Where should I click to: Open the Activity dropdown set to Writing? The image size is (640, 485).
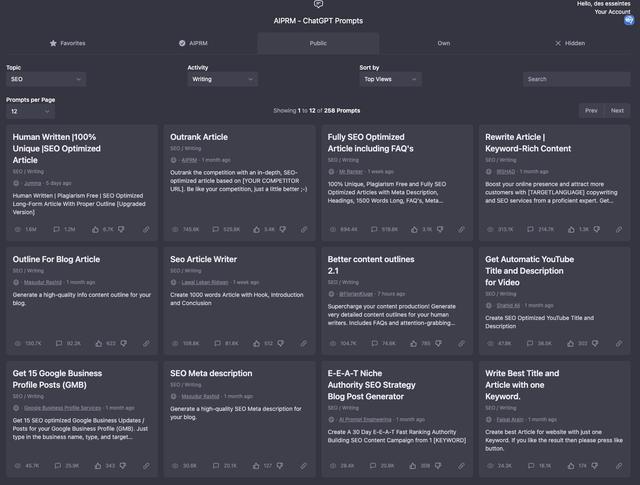(x=222, y=79)
